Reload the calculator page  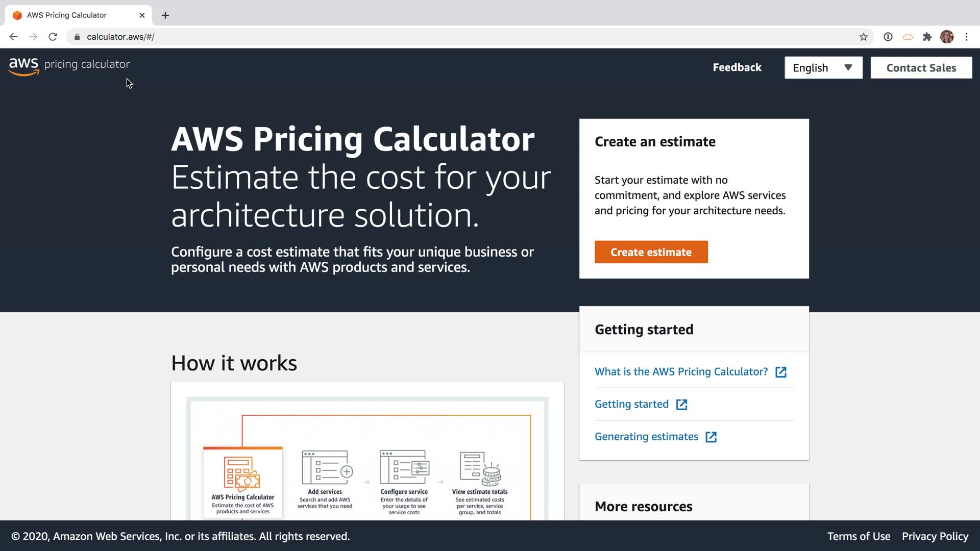[53, 37]
